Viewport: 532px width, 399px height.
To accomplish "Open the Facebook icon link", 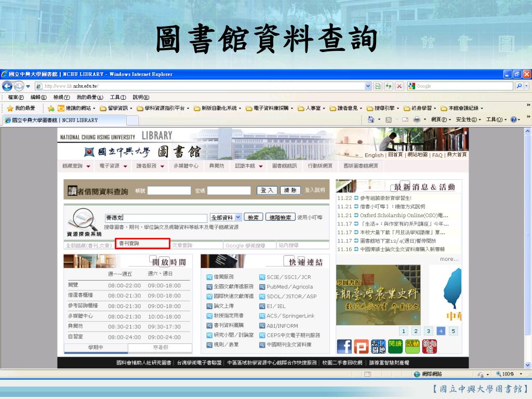I will point(344,347).
